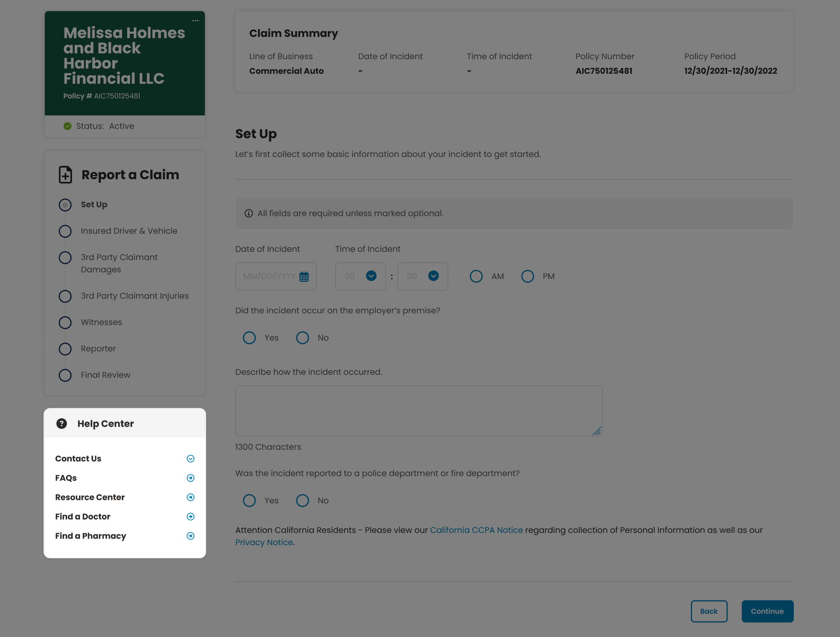Open the three-dots menu on policy card
840x637 pixels.
(x=195, y=21)
